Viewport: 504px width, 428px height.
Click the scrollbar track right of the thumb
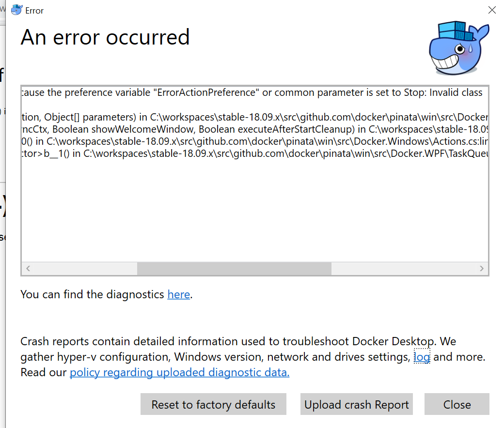[402, 268]
